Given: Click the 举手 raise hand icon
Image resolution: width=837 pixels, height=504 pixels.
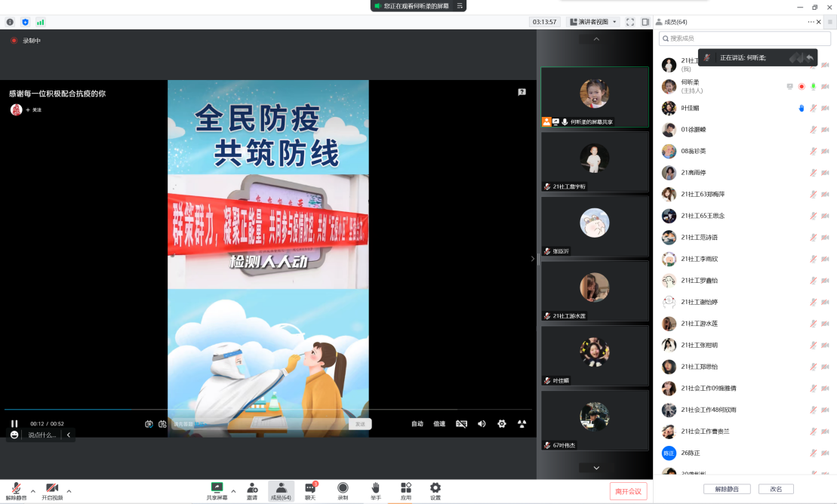Looking at the screenshot, I should tap(375, 490).
